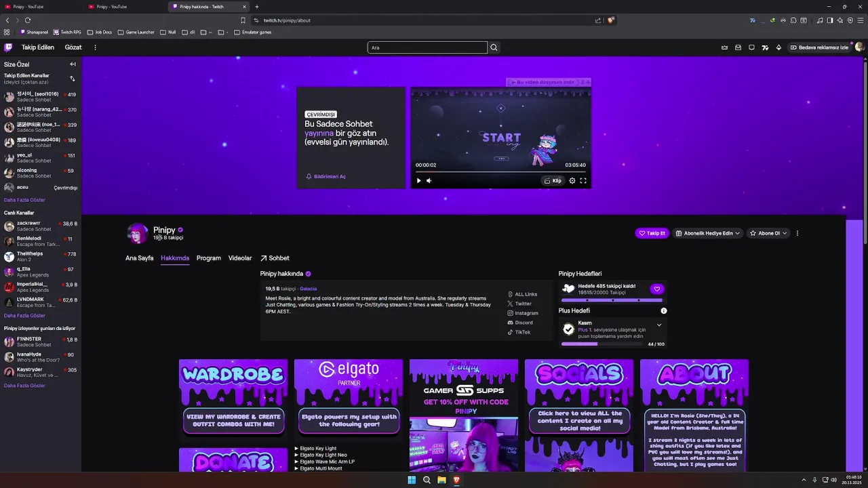The height and width of the screenshot is (488, 868).
Task: Open File Explorer from taskbar
Action: 441,480
